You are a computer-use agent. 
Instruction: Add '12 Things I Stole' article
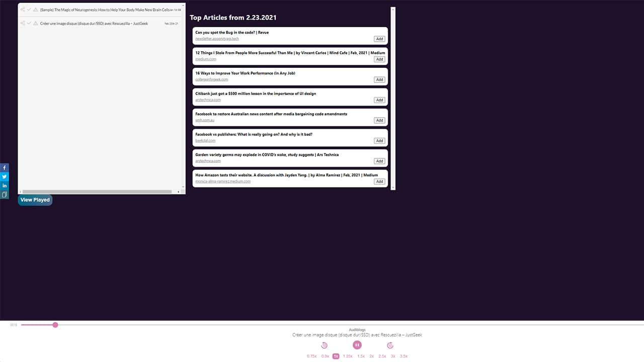point(379,59)
